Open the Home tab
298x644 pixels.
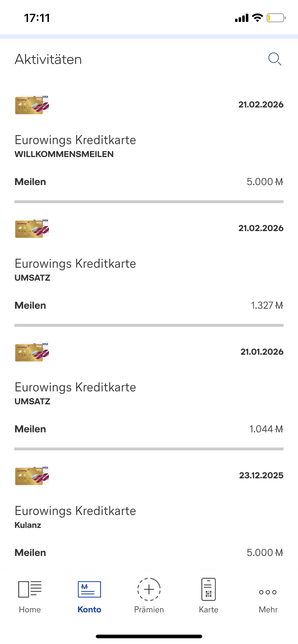coord(30,595)
